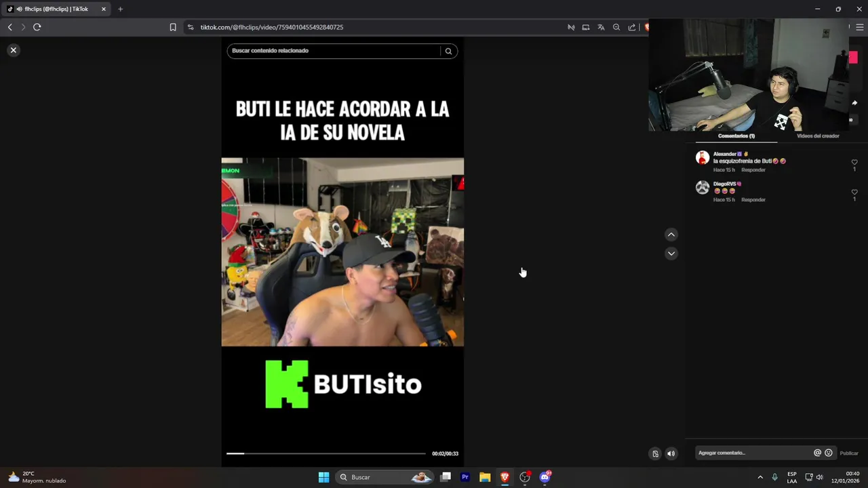The image size is (868, 488).
Task: Mute the TikTok video volume
Action: pos(671,453)
